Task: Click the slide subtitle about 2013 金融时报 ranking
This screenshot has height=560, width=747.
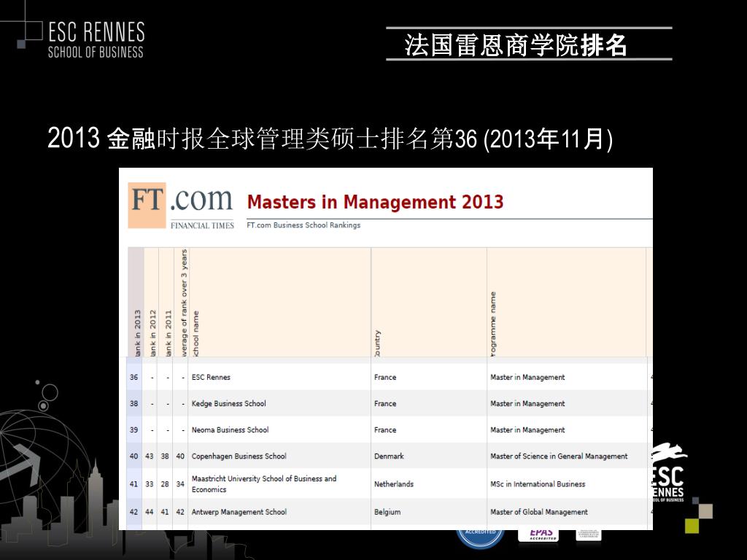Action: 330,139
